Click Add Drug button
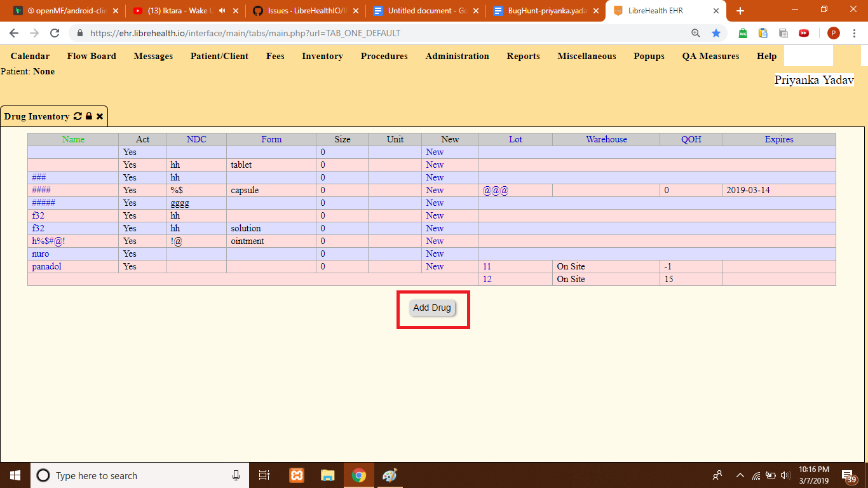 (432, 308)
